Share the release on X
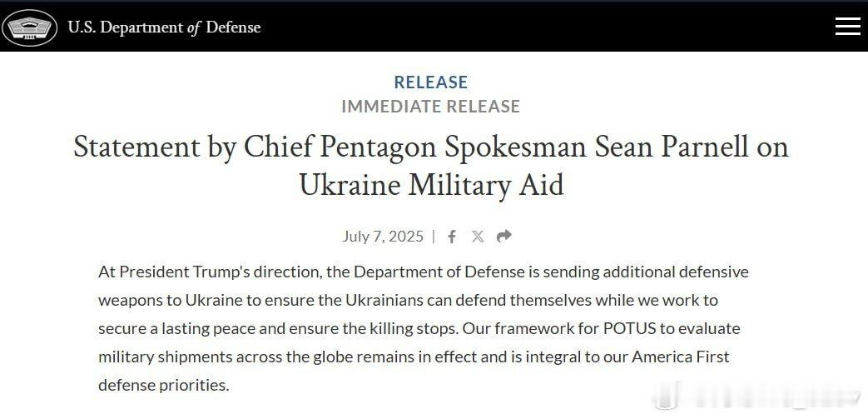This screenshot has height=419, width=868. tap(478, 237)
